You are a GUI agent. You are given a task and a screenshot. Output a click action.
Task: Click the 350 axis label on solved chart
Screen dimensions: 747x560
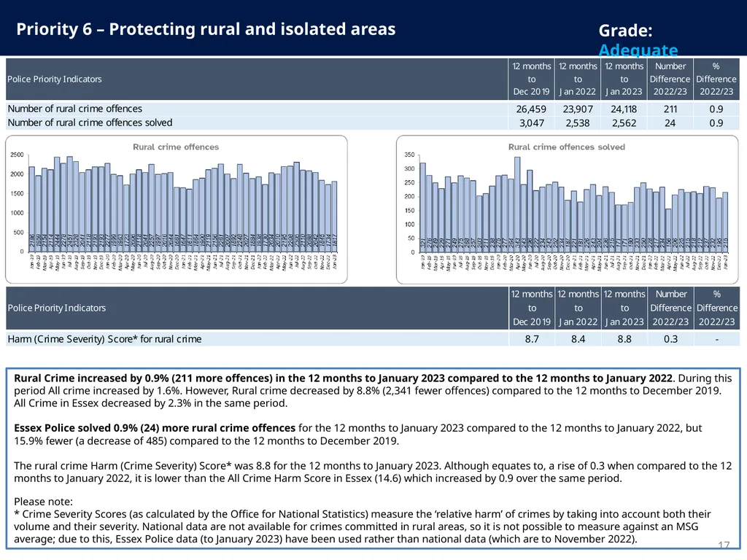tap(409, 155)
